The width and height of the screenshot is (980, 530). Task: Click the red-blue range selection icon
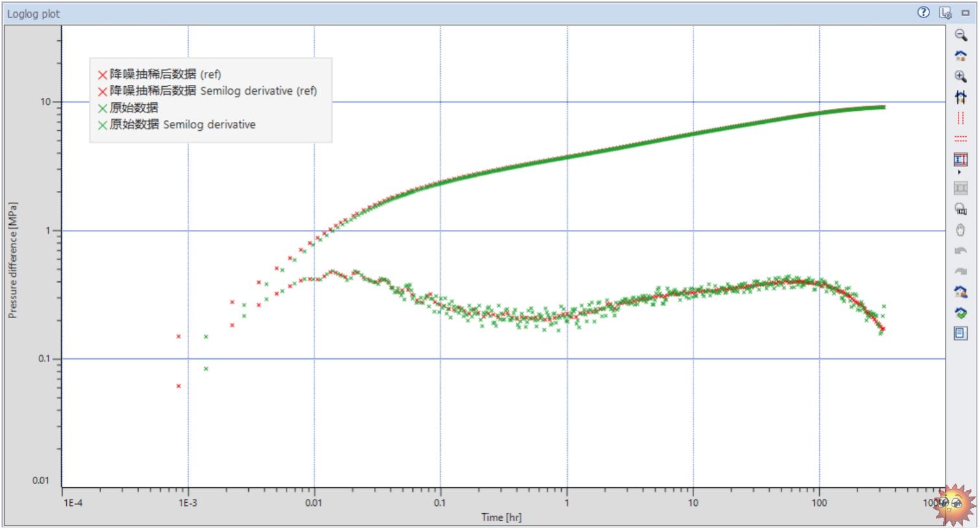tap(961, 159)
